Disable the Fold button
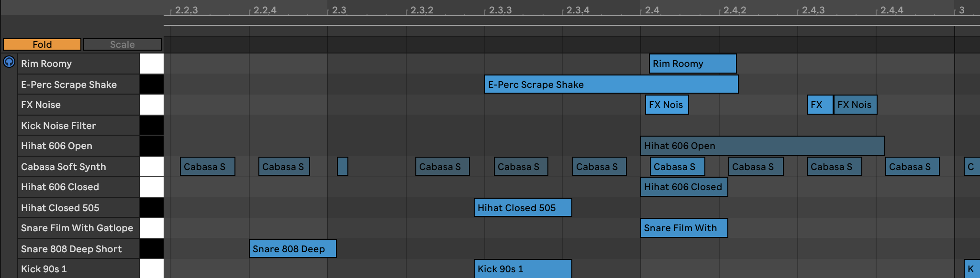 tap(42, 44)
